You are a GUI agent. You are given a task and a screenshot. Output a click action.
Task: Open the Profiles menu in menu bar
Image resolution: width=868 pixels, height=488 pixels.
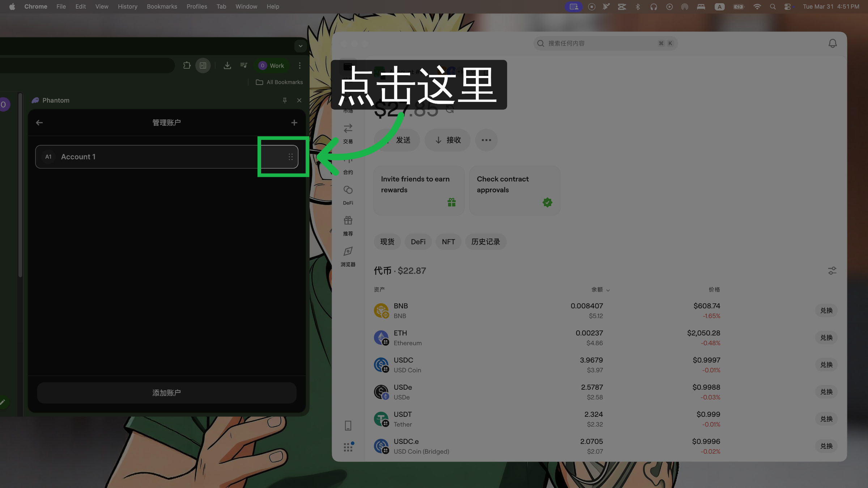coord(197,7)
